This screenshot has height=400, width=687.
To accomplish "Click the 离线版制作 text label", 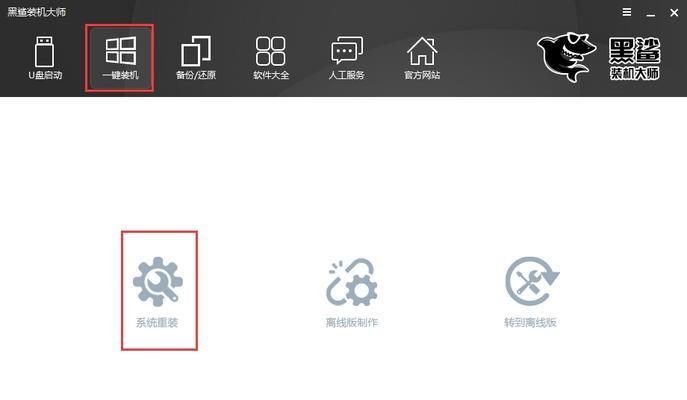I will click(352, 323).
